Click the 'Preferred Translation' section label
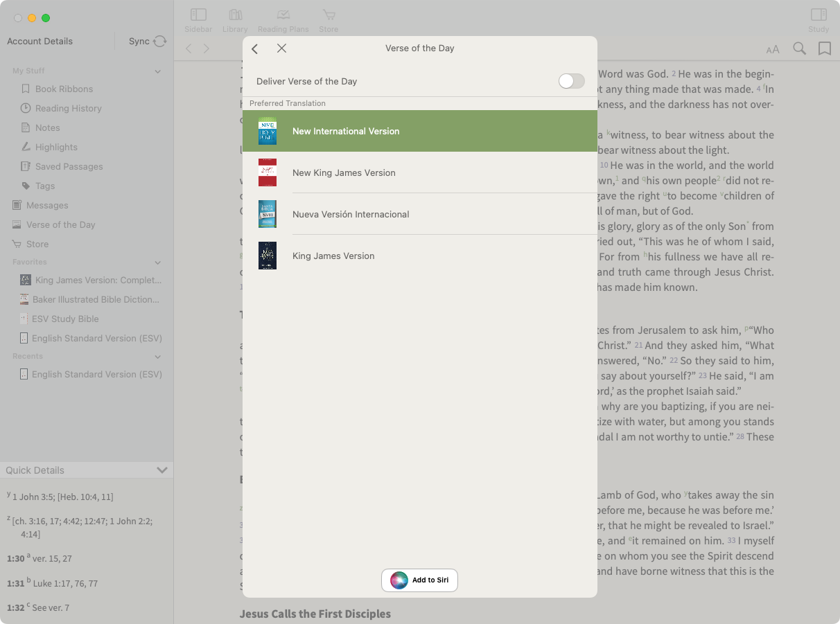The height and width of the screenshot is (624, 840). click(x=288, y=103)
